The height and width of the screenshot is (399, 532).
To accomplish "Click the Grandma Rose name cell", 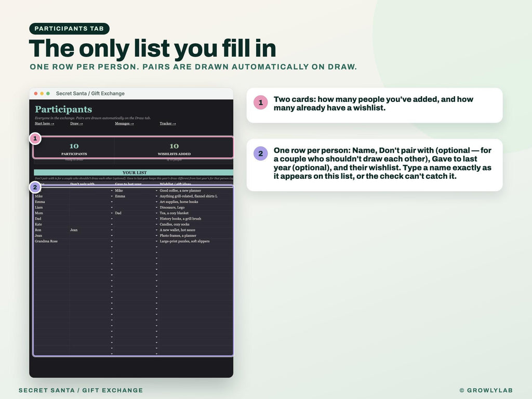I will click(x=51, y=241).
